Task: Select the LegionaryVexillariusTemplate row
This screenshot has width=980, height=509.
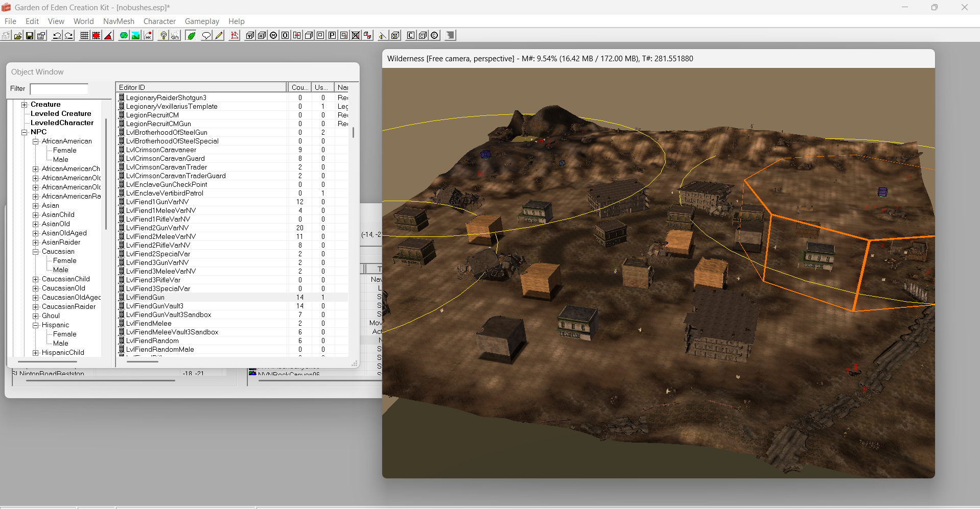Action: 232,106
